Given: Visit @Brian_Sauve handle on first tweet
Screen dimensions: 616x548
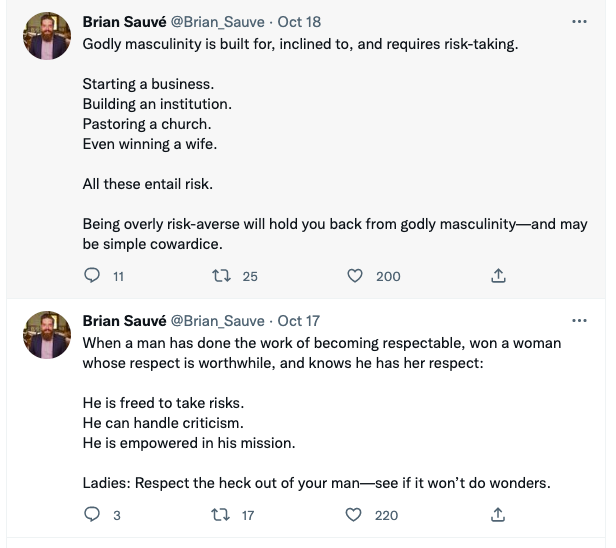Looking at the screenshot, I should point(218,22).
